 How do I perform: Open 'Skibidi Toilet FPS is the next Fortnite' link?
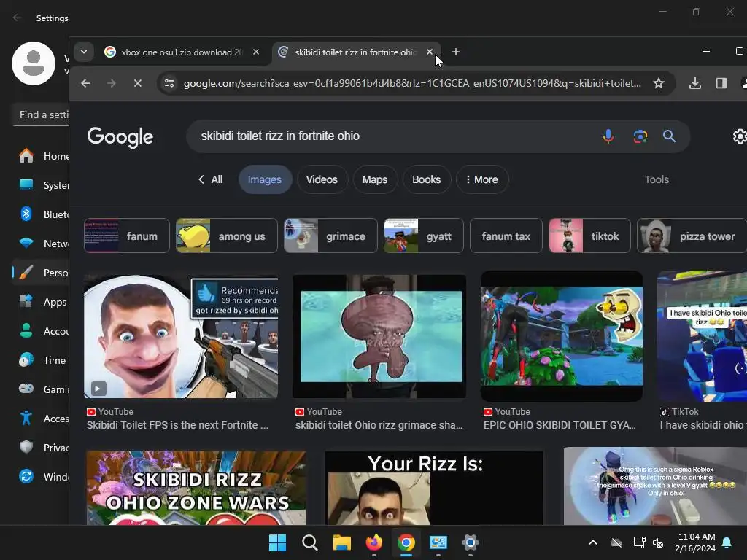click(177, 425)
